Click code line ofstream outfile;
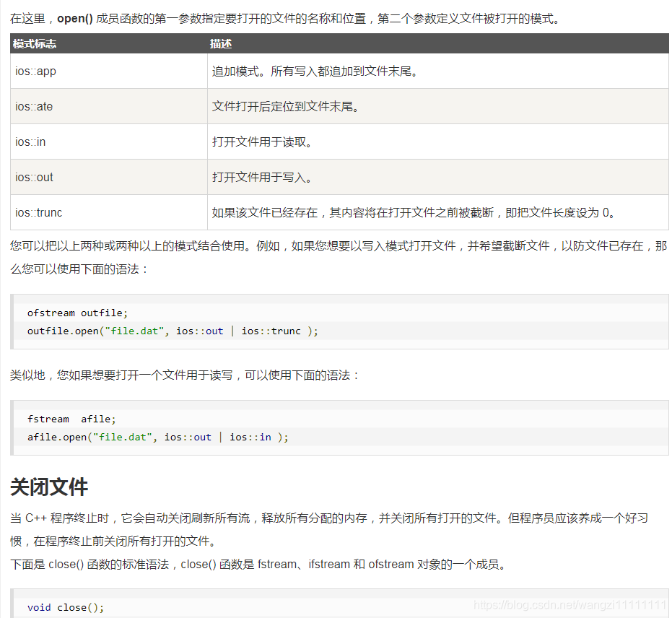Screen dimensions: 672x618 pyautogui.click(x=77, y=313)
